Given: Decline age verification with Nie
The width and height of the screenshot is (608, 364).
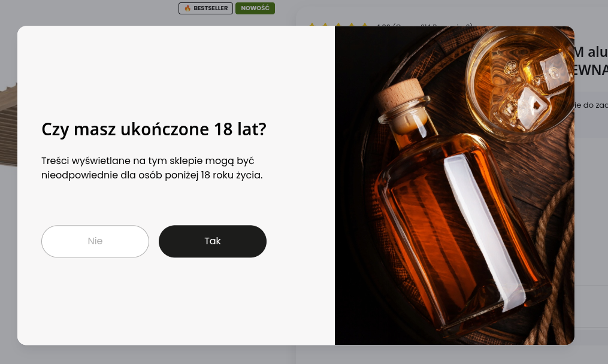Looking at the screenshot, I should (95, 241).
